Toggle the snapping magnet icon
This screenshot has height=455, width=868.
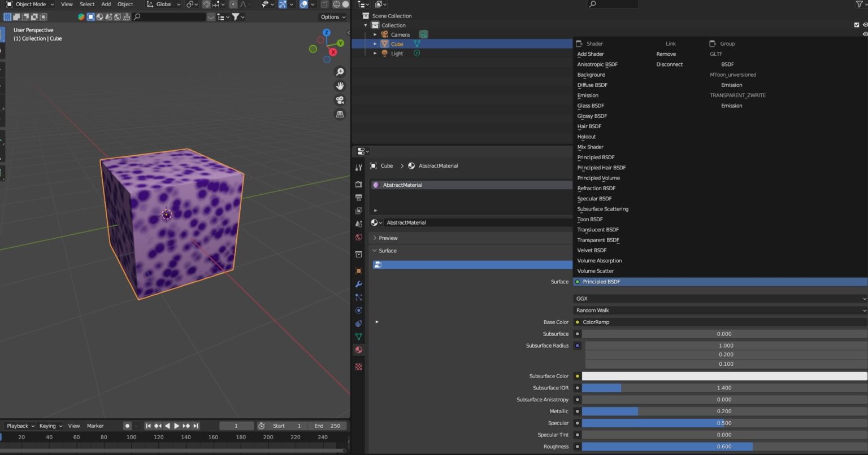pyautogui.click(x=206, y=5)
